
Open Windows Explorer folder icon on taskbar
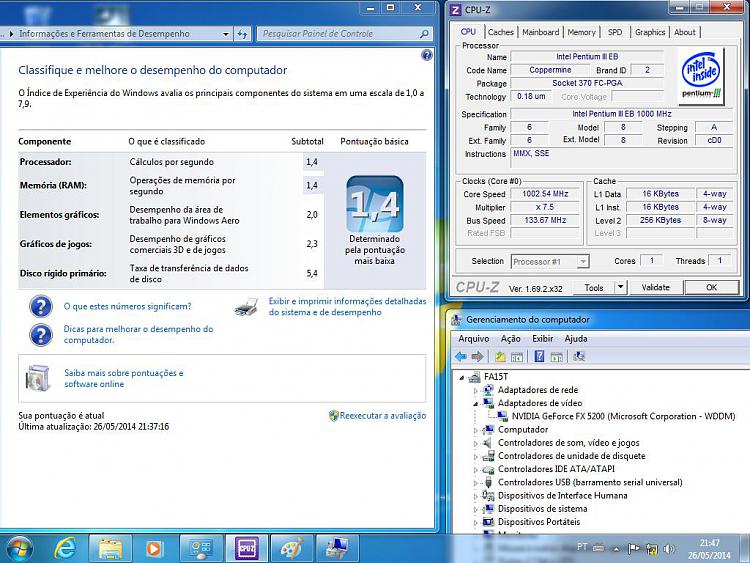click(x=110, y=548)
